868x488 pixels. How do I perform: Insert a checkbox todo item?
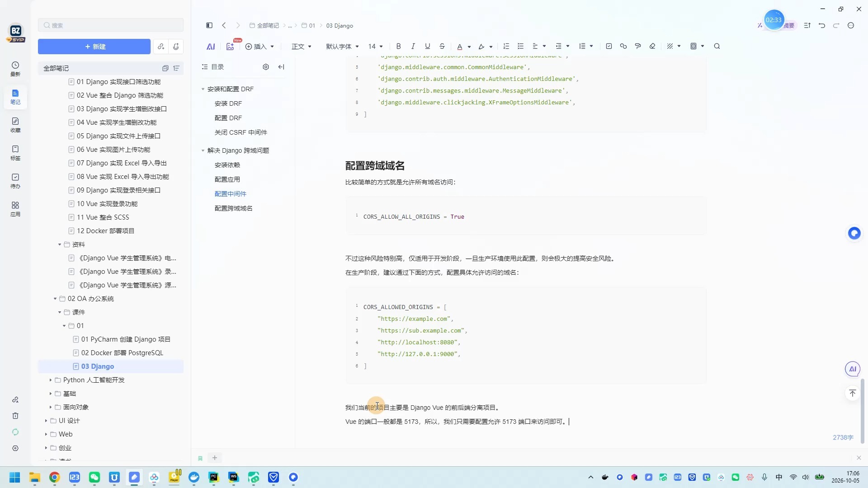click(x=609, y=46)
